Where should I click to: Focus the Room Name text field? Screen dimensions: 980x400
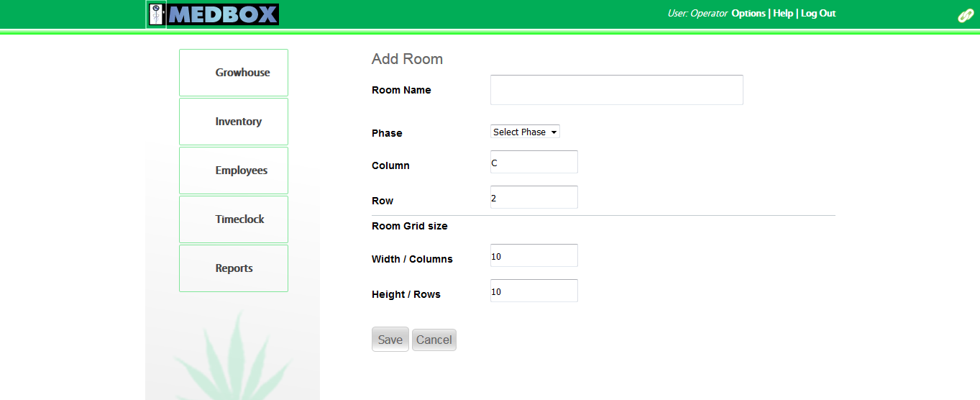coord(617,90)
